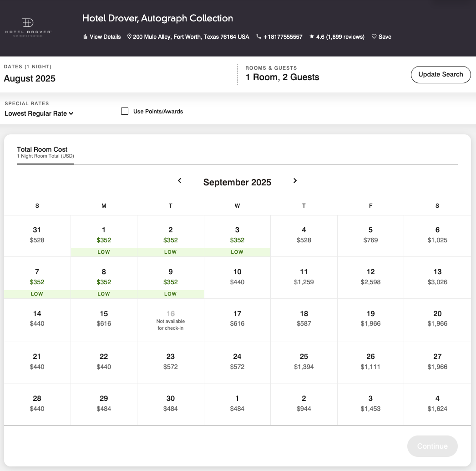This screenshot has height=471, width=476.
Task: Select September 6 at $1,025
Action: coord(437,236)
